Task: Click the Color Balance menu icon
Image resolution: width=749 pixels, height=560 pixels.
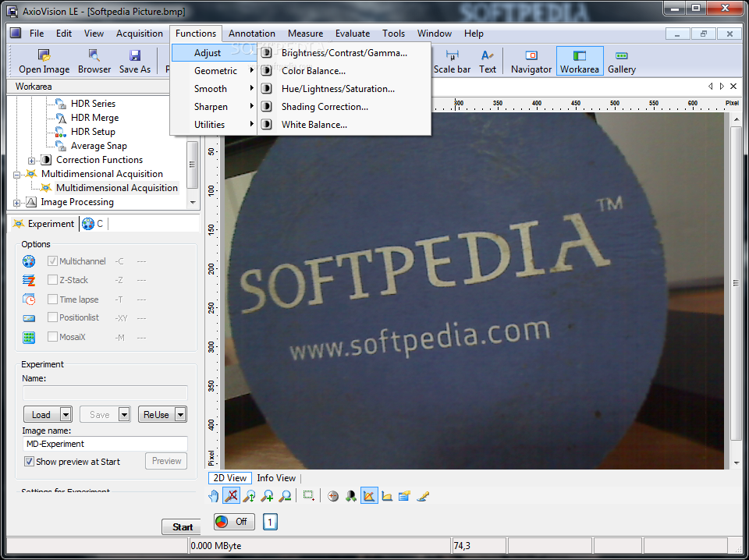Action: (x=267, y=71)
